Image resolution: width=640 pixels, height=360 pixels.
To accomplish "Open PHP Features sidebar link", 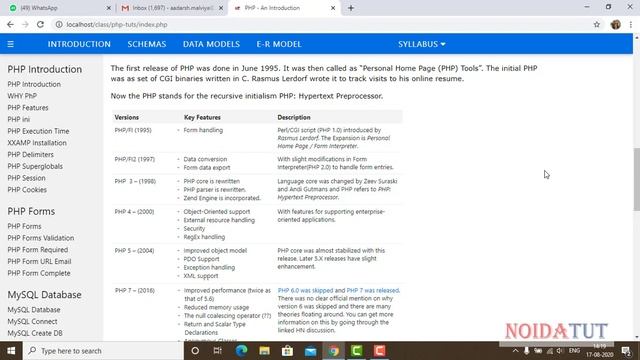I will [28, 108].
